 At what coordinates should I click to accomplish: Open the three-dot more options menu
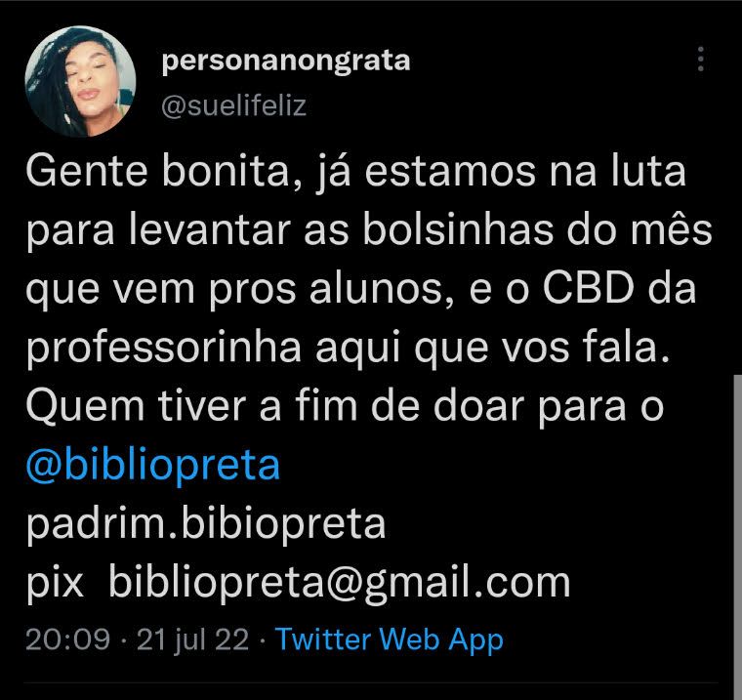pos(701,60)
